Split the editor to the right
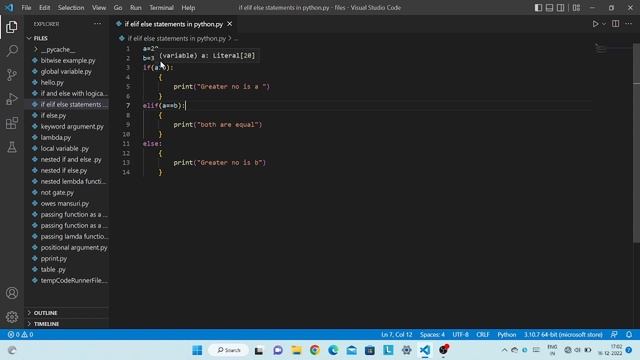This screenshot has height=360, width=640. (x=616, y=24)
